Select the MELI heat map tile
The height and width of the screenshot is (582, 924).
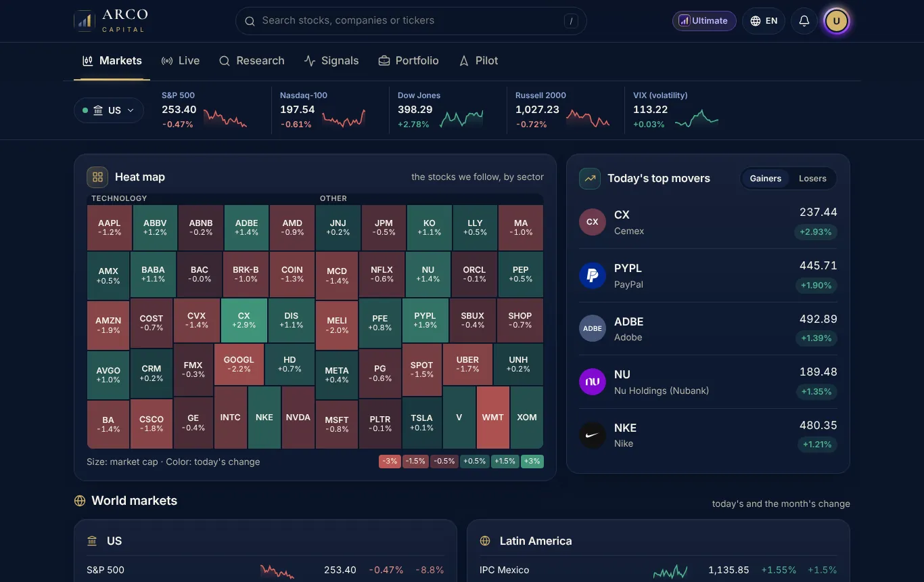tap(337, 326)
